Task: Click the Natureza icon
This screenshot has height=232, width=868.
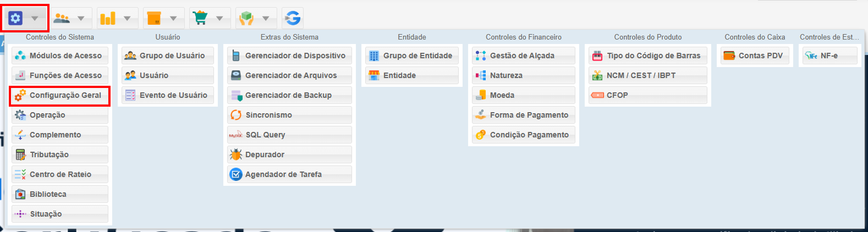Action: (x=481, y=75)
